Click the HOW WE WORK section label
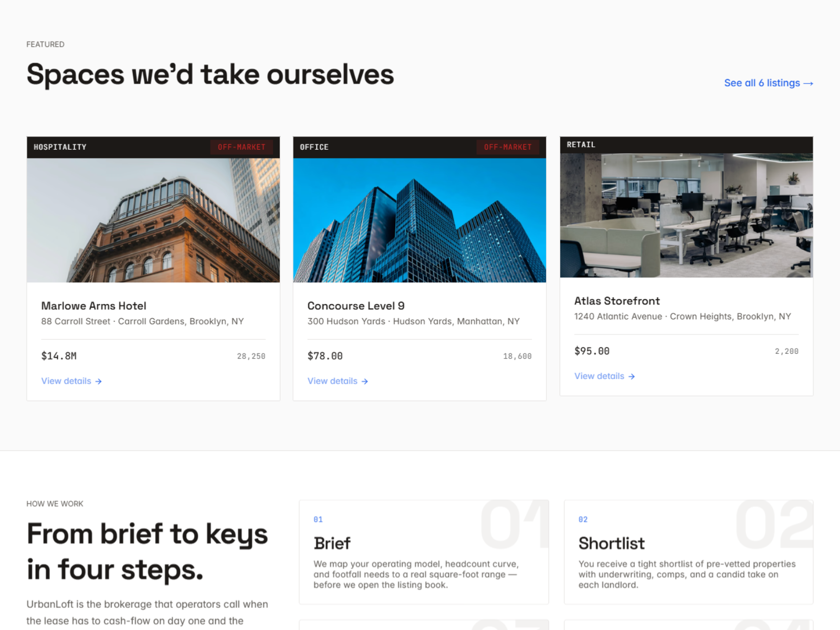840x630 pixels. [x=55, y=504]
